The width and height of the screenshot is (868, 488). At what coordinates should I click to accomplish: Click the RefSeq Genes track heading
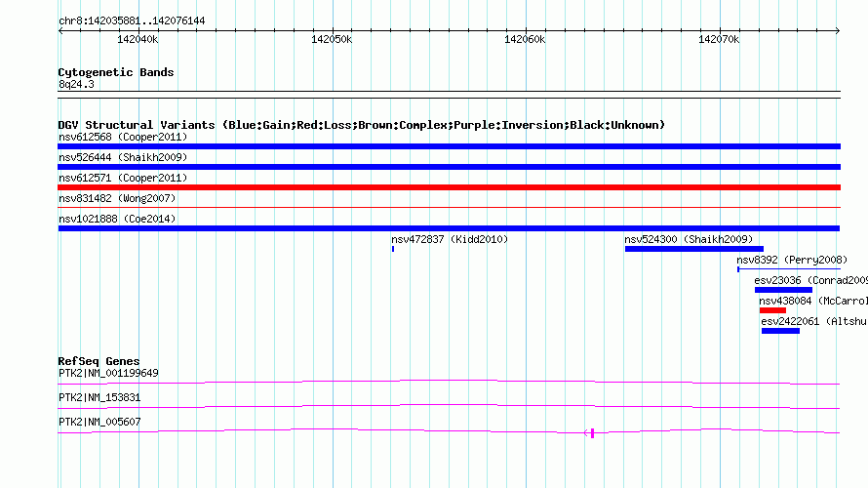coord(99,361)
